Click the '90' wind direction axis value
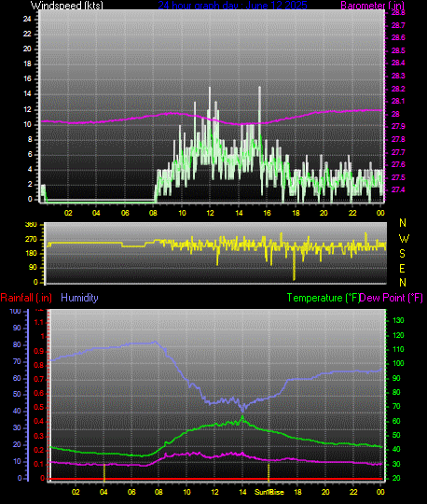This screenshot has height=504, width=427. coord(34,267)
